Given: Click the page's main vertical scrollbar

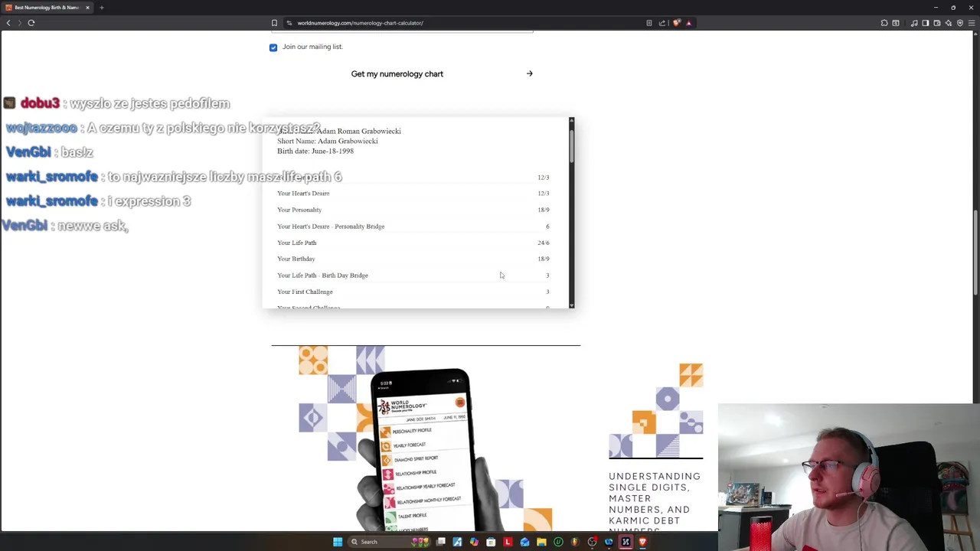Looking at the screenshot, I should point(975,253).
